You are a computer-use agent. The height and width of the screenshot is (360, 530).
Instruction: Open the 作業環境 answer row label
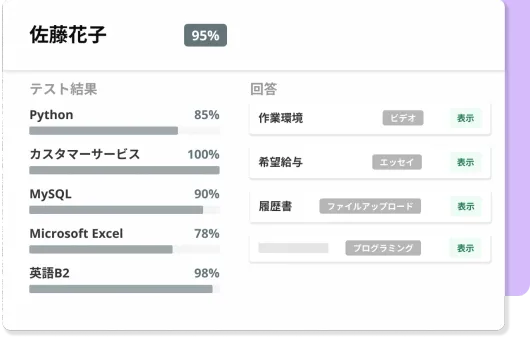281,118
